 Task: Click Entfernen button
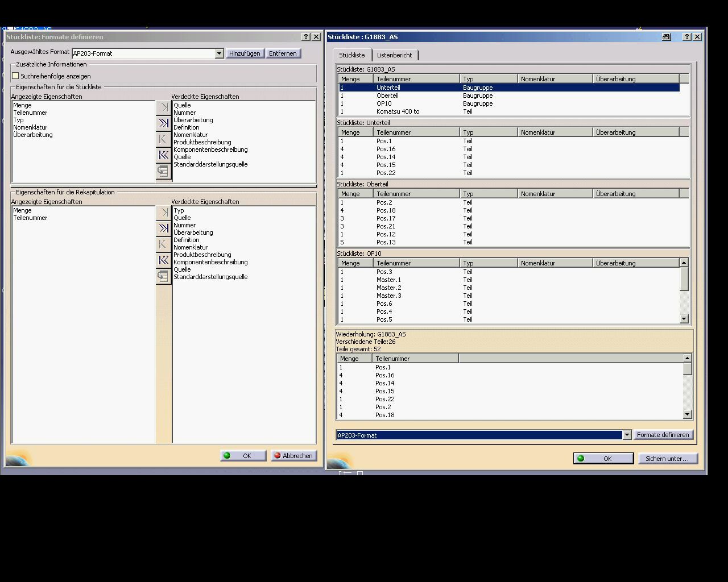283,53
